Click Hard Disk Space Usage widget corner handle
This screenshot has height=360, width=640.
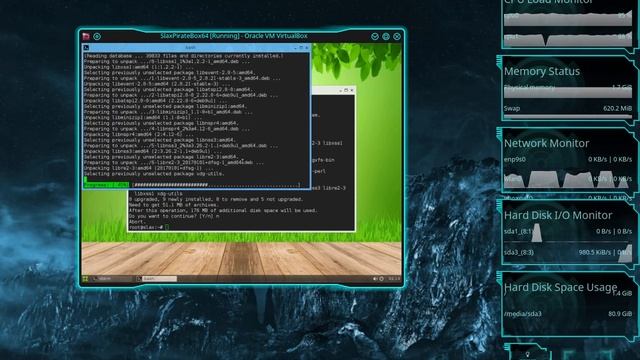[x=499, y=279]
